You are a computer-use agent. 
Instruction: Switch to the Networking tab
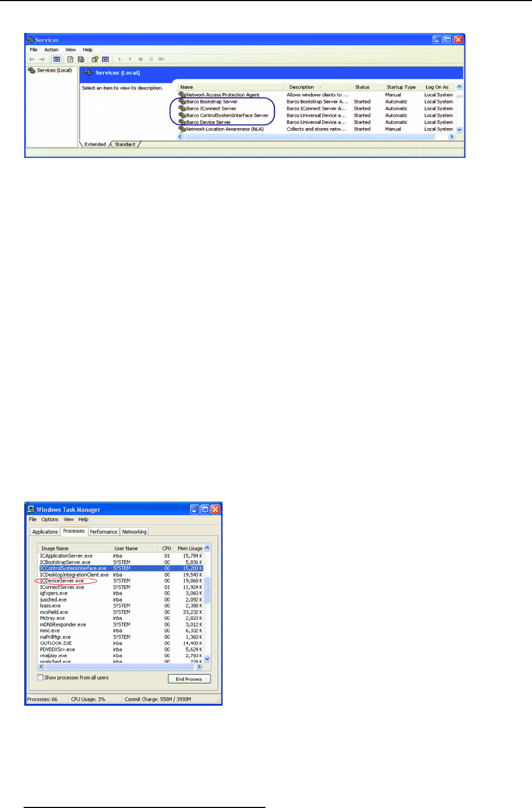pos(134,532)
